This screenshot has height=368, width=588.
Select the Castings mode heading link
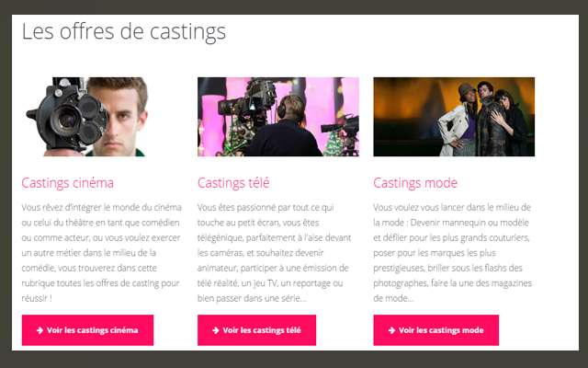[415, 183]
